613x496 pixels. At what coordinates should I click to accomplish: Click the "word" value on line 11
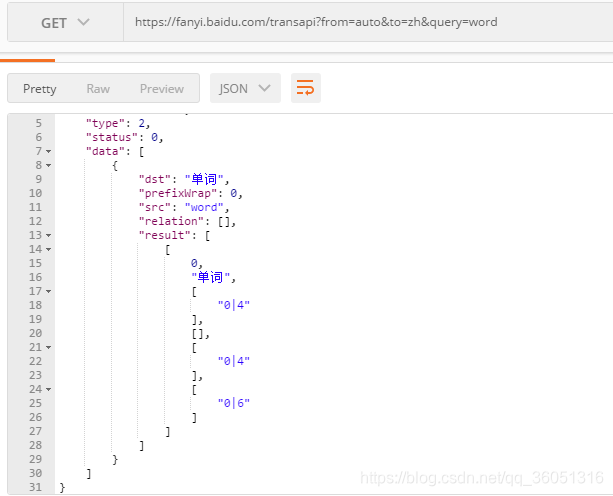click(x=204, y=207)
